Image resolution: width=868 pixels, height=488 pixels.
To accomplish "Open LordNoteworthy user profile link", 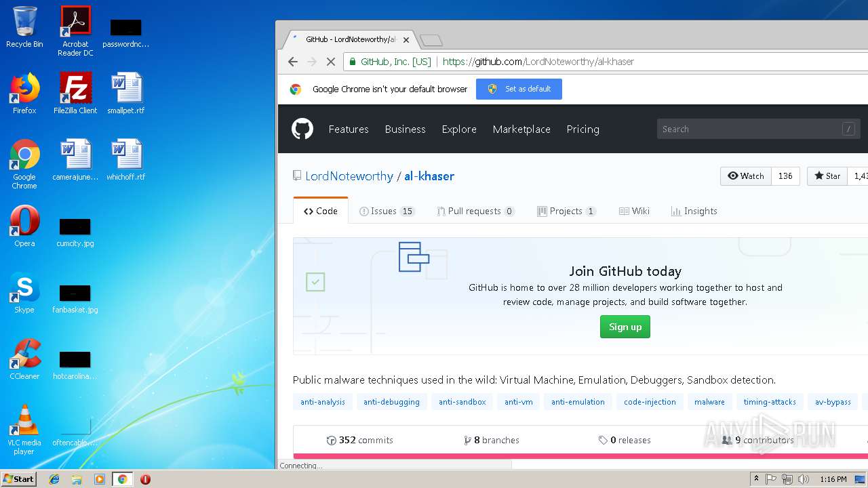I will click(349, 176).
